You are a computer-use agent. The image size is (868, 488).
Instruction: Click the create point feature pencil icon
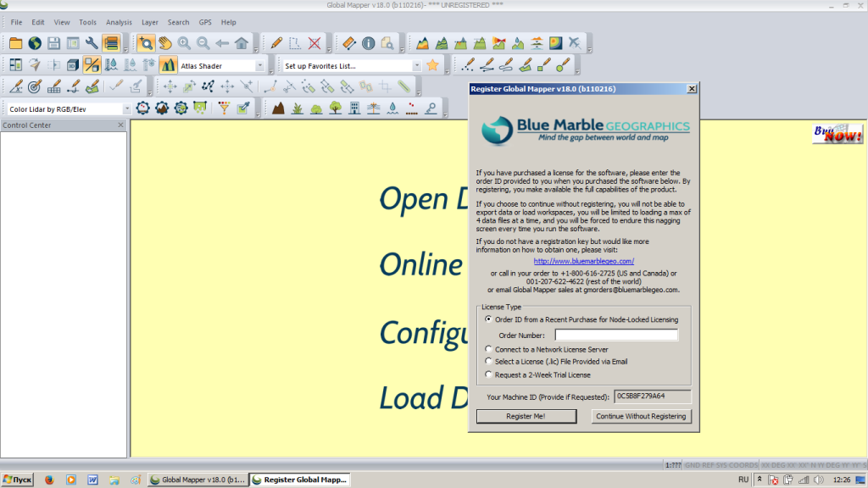(x=468, y=65)
